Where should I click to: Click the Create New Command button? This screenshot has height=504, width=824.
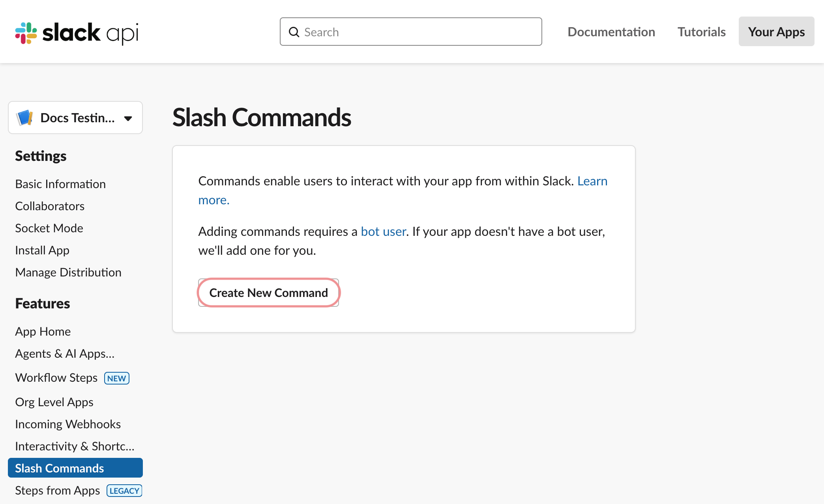(x=268, y=293)
